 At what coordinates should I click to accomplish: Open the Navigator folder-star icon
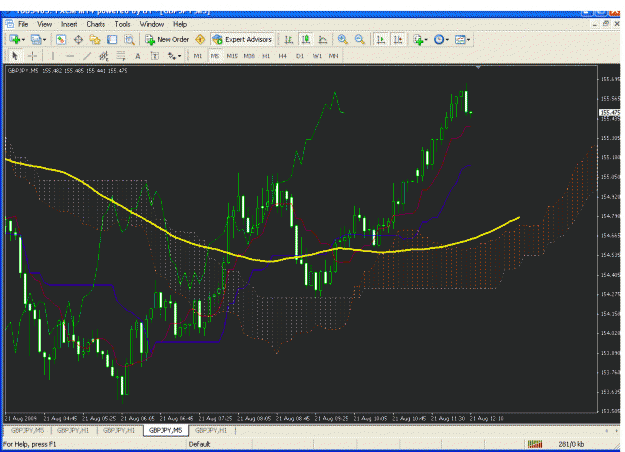pos(95,39)
